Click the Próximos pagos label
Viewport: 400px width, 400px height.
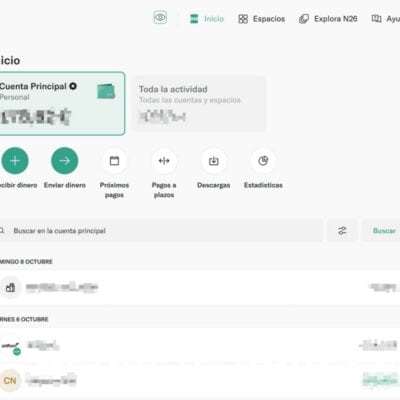tap(114, 190)
